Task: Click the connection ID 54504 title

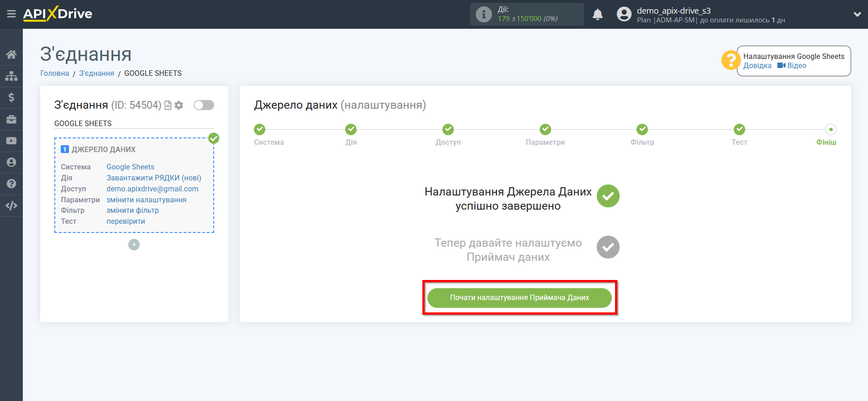Action: [108, 105]
